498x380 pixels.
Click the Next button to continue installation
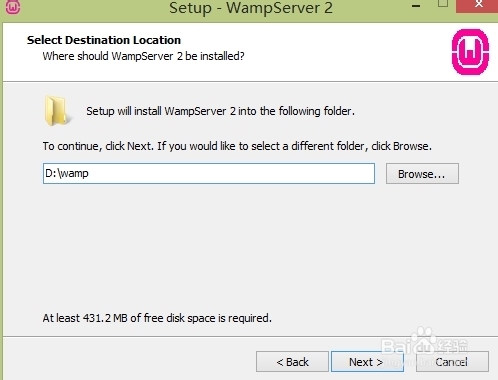tap(367, 362)
